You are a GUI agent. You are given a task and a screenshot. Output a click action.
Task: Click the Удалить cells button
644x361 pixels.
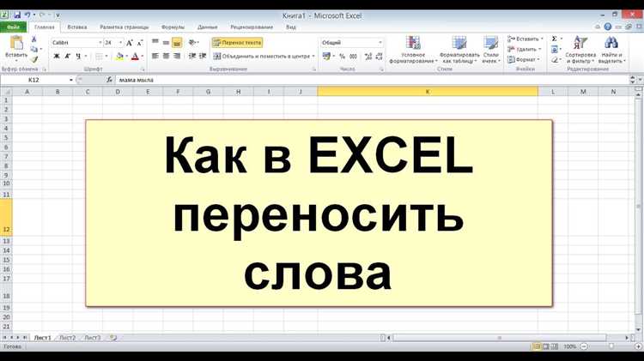coord(524,49)
